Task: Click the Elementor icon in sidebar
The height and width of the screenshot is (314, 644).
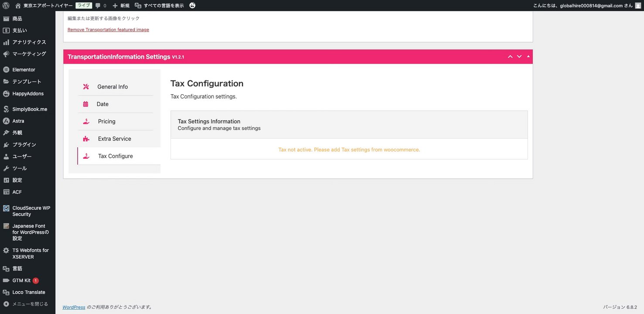Action: pyautogui.click(x=6, y=70)
